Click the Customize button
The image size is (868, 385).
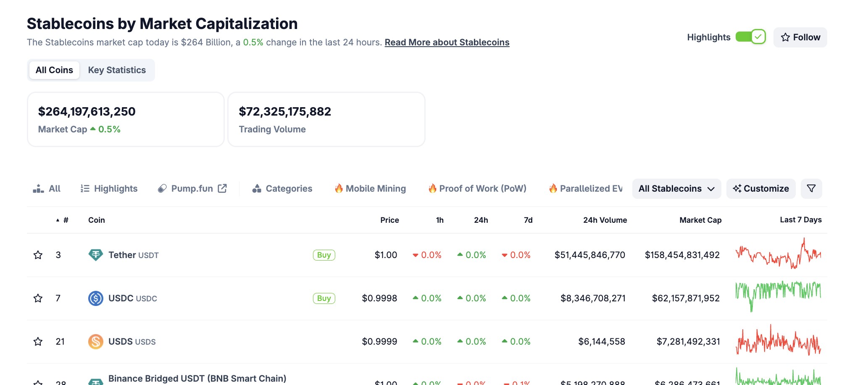761,188
